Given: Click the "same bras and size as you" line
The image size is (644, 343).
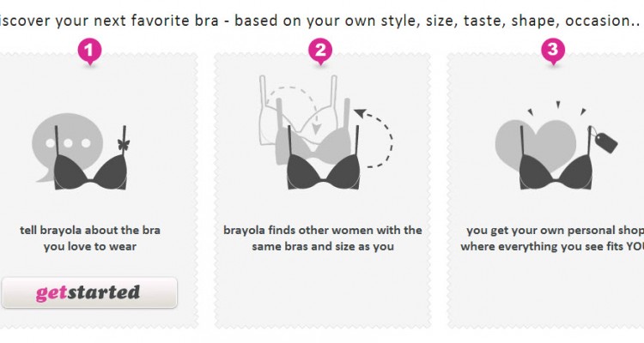Looking at the screenshot, I should [323, 246].
